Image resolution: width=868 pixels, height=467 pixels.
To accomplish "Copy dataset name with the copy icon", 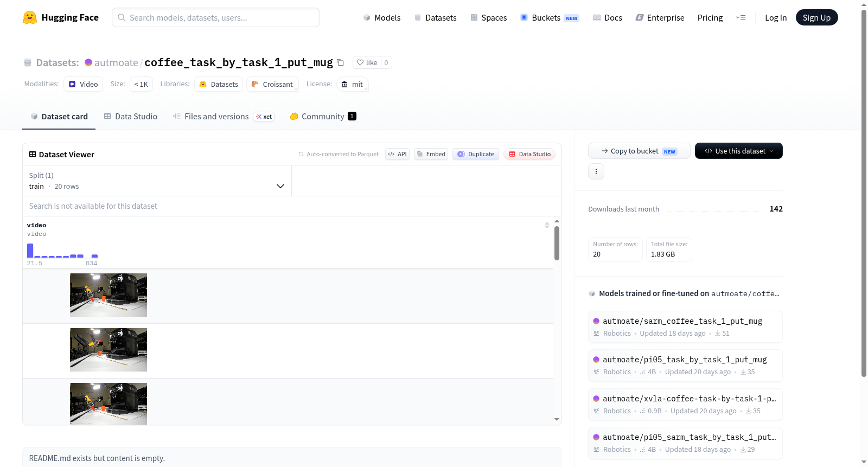I will pyautogui.click(x=340, y=62).
